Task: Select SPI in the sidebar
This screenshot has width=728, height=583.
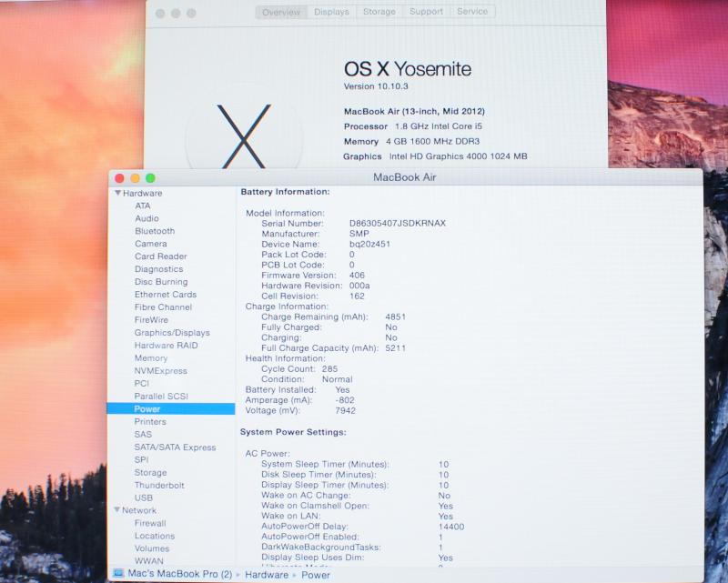Action: point(141,459)
